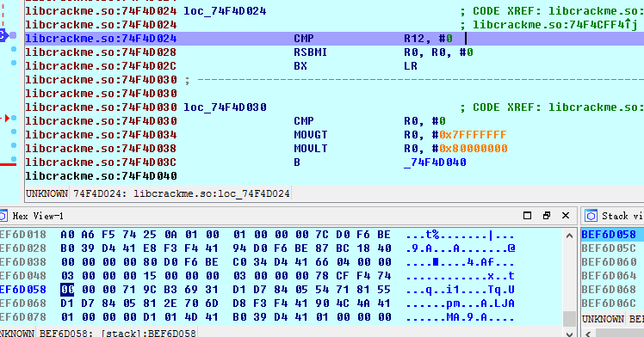Click ASCII text .9.A...A.......@
The image size is (644, 337).
click(x=460, y=248)
